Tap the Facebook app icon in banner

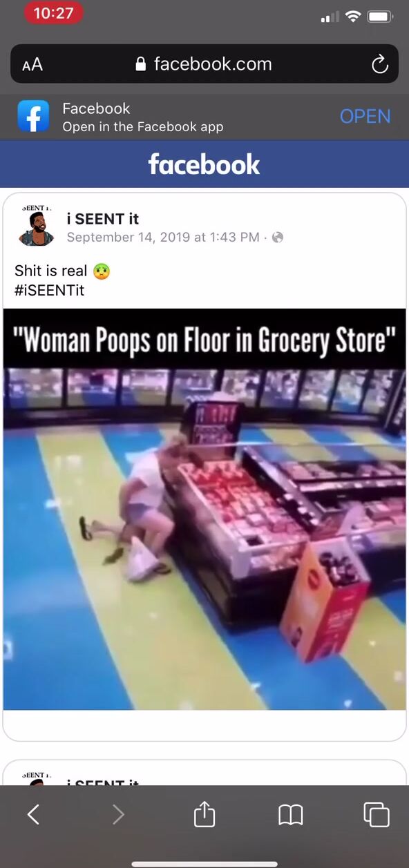(34, 117)
